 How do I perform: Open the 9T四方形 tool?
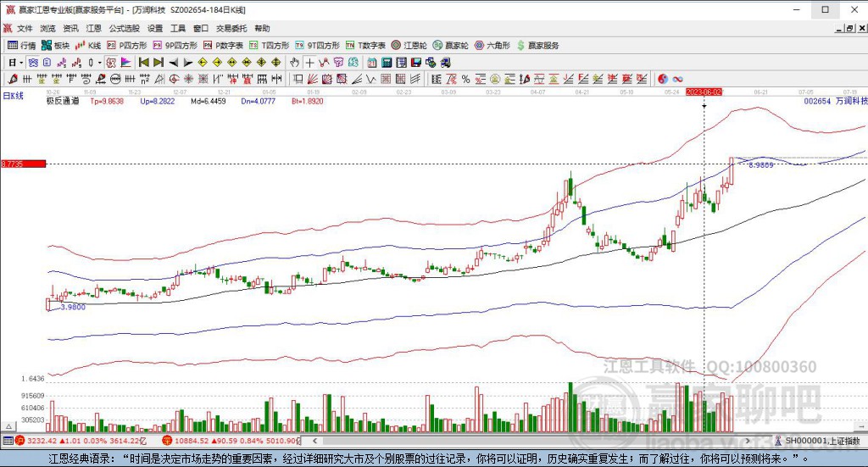click(x=317, y=46)
